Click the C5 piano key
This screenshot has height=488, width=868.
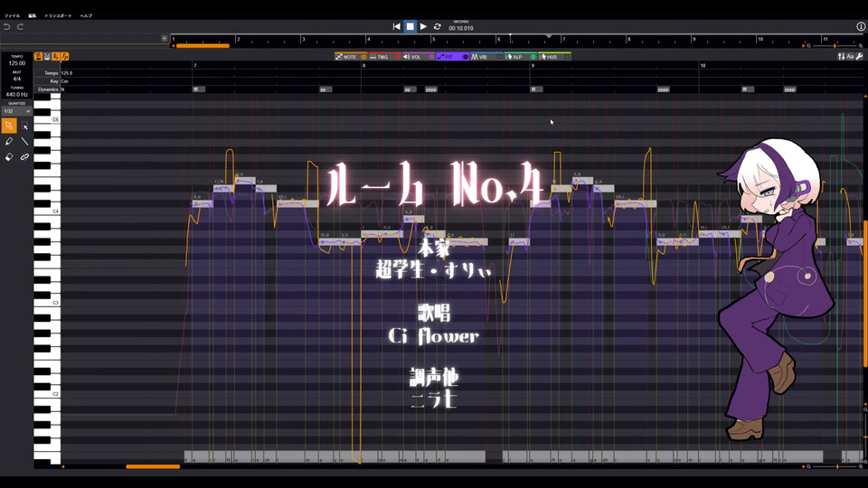[x=47, y=119]
